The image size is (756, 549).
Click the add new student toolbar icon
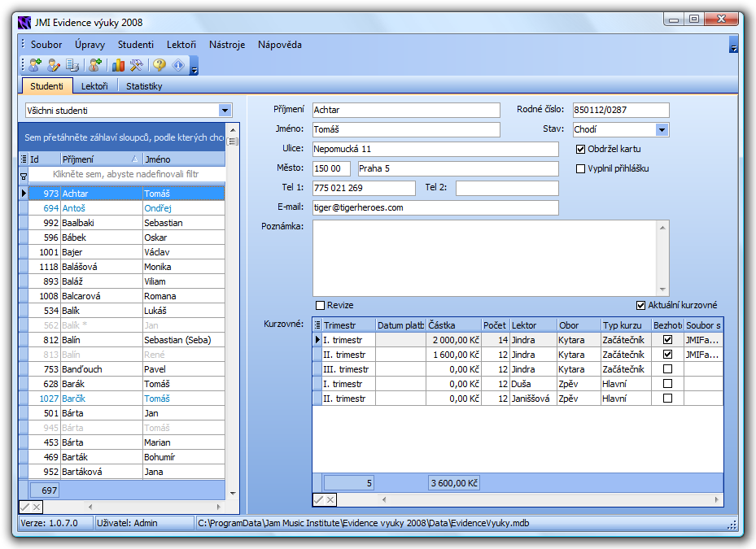[35, 66]
